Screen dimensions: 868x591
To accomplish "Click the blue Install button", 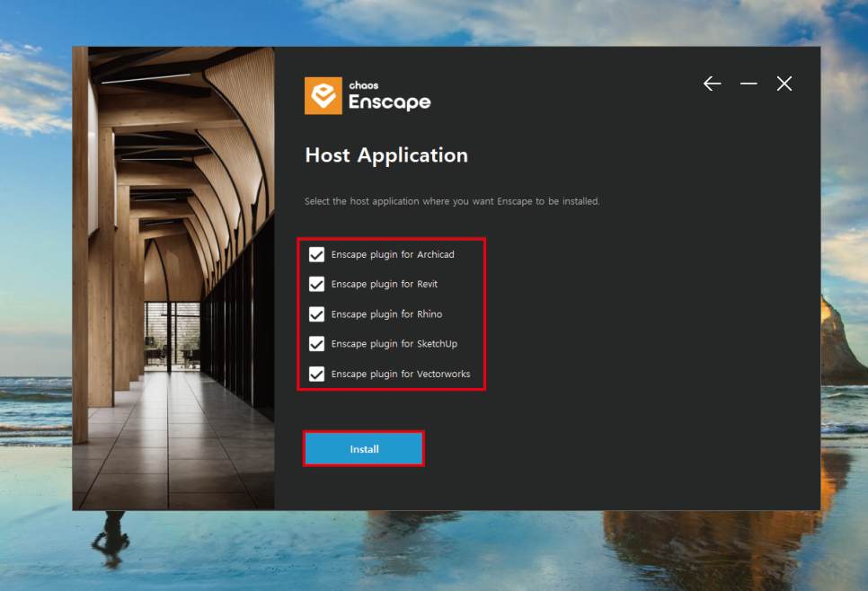I will 364,449.
